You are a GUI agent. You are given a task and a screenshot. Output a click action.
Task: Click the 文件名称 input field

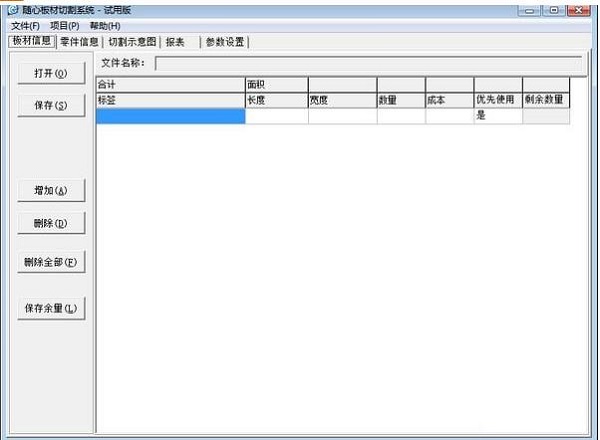368,64
